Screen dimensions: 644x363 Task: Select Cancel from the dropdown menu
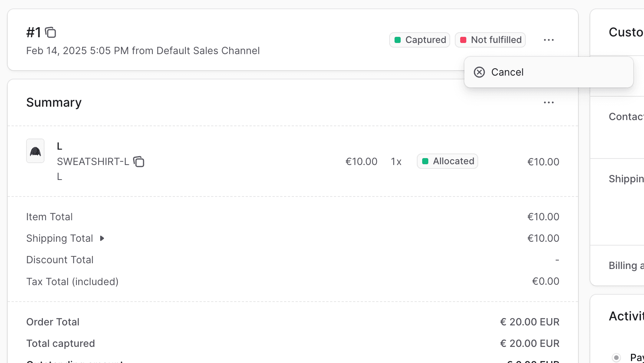click(x=507, y=72)
